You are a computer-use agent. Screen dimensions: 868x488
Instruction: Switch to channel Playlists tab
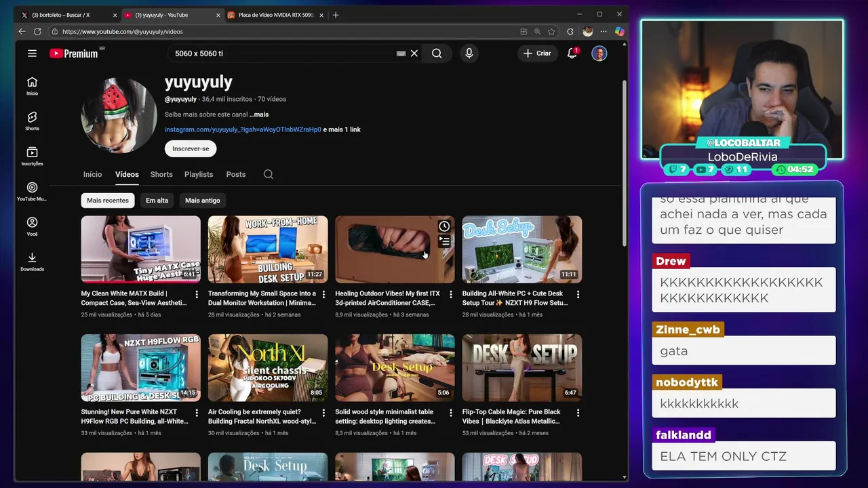point(199,174)
